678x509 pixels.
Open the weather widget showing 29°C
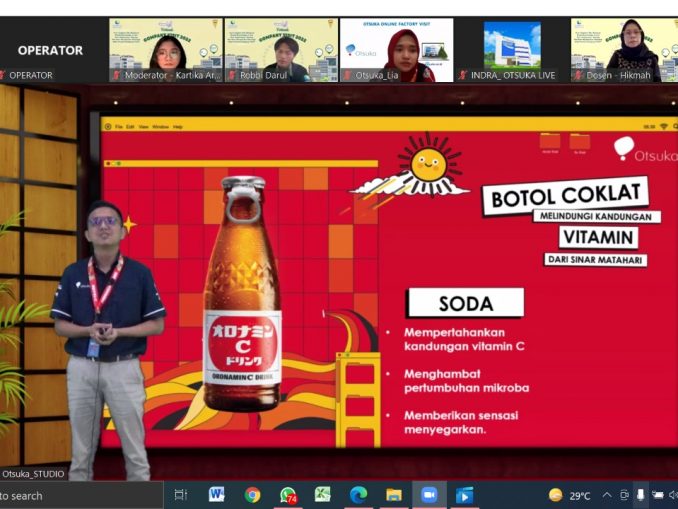pyautogui.click(x=569, y=495)
